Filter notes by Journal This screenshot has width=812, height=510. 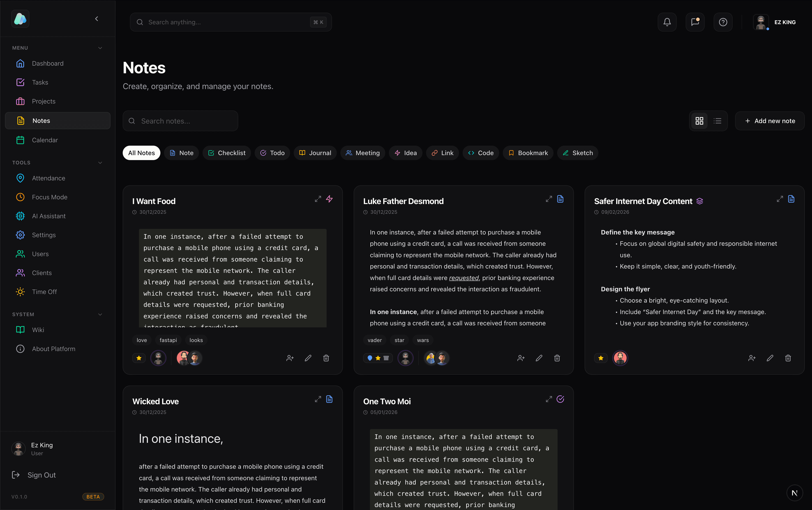(315, 153)
